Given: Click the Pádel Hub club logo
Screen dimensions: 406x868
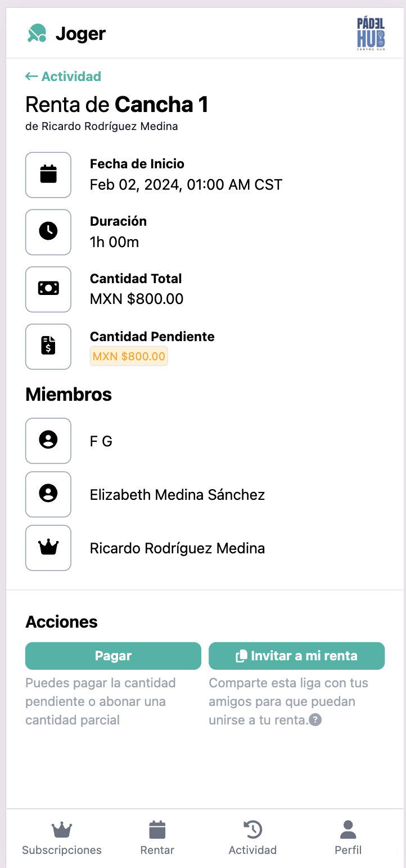Looking at the screenshot, I should (371, 34).
